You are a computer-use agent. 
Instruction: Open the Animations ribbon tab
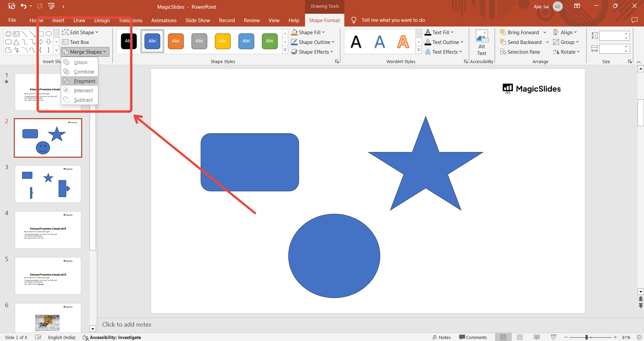[164, 20]
